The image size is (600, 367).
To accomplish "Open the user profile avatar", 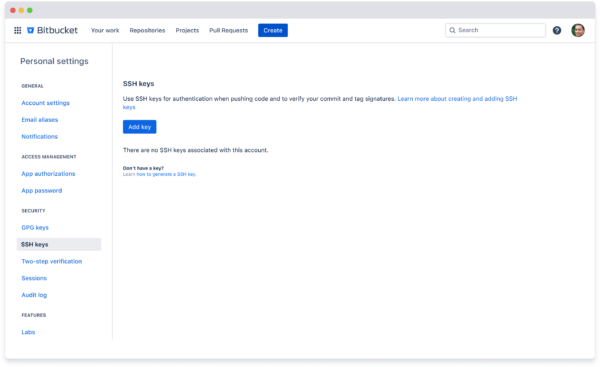I will point(578,30).
